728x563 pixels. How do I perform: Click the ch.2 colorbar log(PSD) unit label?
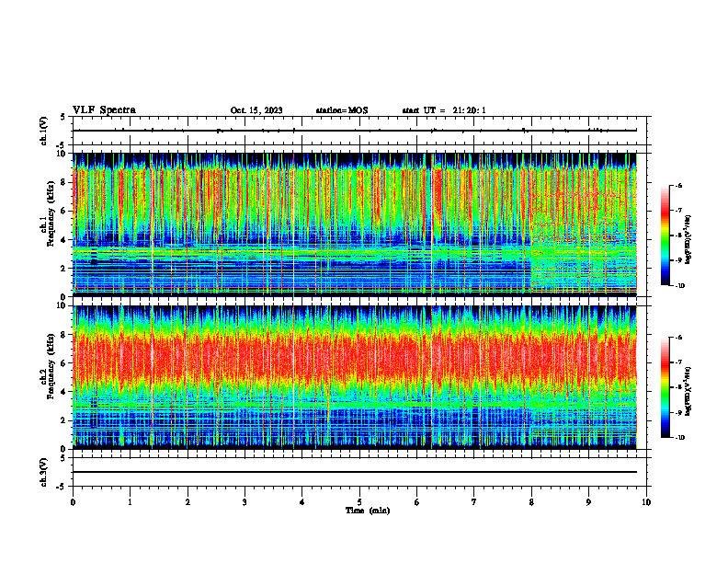689,391
